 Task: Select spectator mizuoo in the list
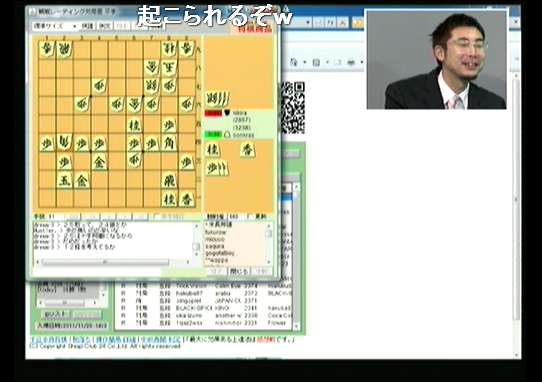coord(215,239)
